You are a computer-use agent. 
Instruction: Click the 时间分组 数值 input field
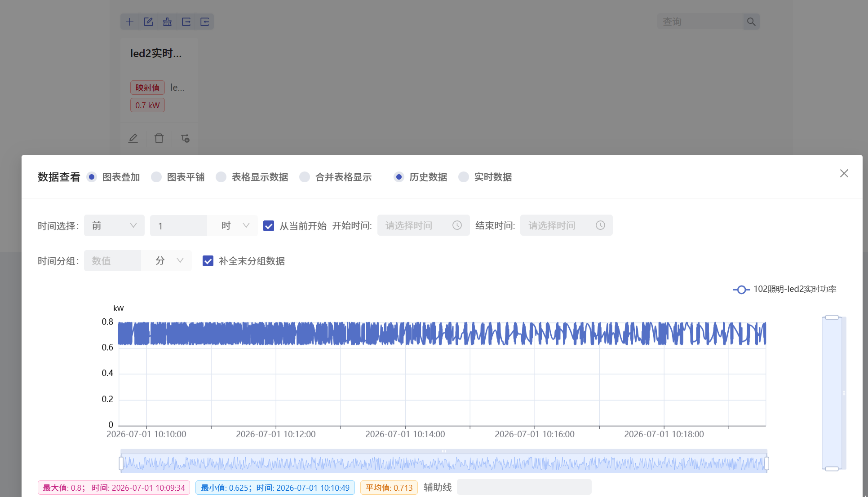[x=112, y=261]
